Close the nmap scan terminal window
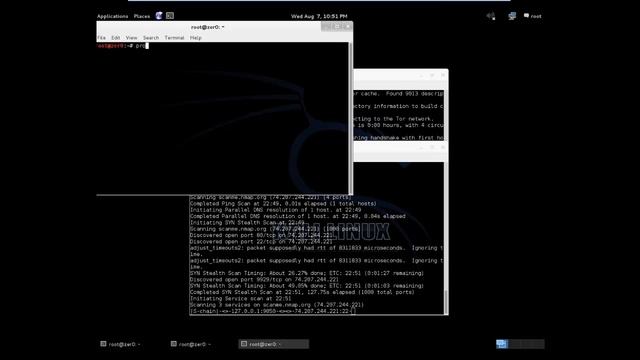640x360 pixels. click(442, 148)
